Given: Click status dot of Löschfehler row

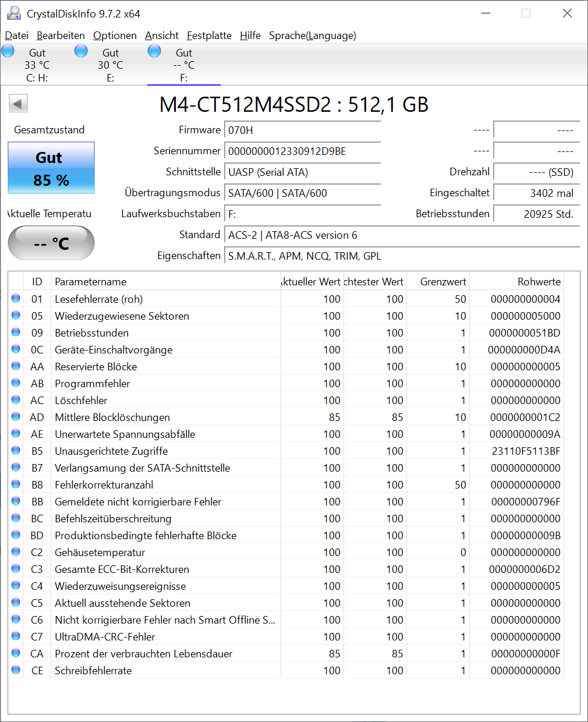Looking at the screenshot, I should [16, 400].
